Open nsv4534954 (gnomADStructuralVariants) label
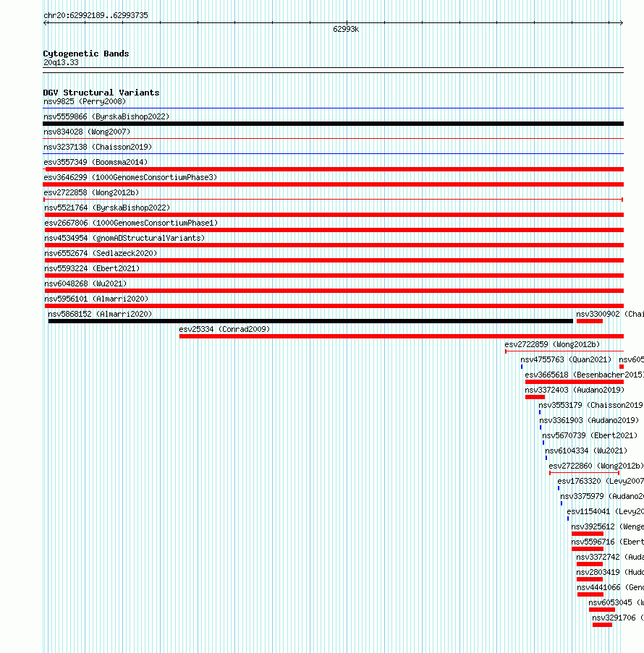Image resolution: width=644 pixels, height=653 pixels. pyautogui.click(x=124, y=238)
